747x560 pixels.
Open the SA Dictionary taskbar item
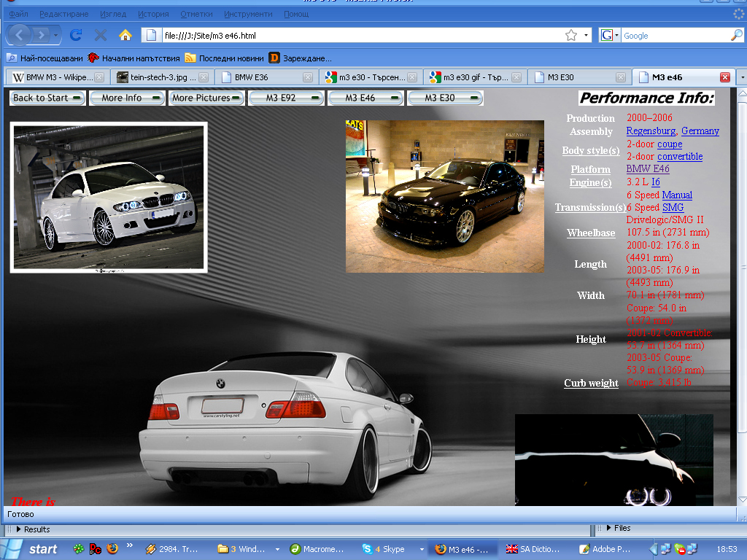(533, 549)
